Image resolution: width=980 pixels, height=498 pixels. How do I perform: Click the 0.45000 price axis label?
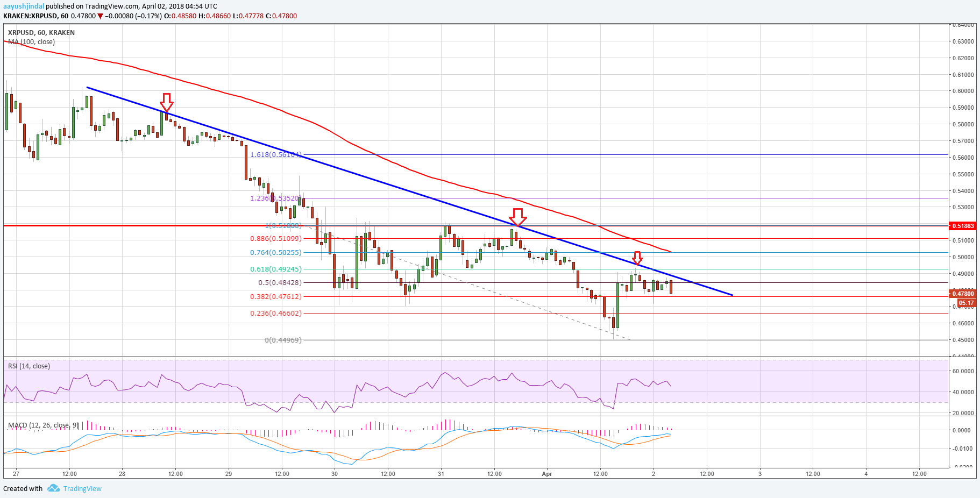tap(963, 340)
